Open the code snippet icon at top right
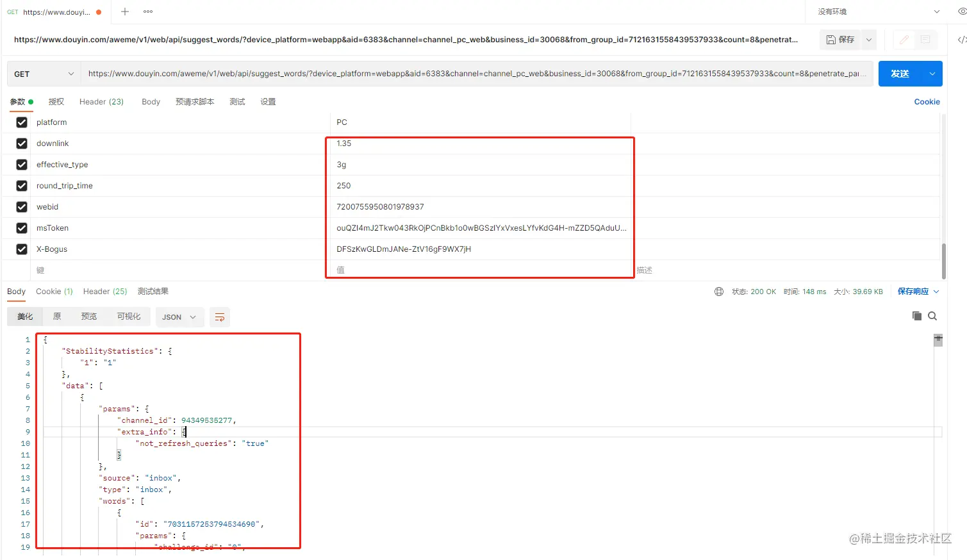This screenshot has width=967, height=560. click(961, 40)
